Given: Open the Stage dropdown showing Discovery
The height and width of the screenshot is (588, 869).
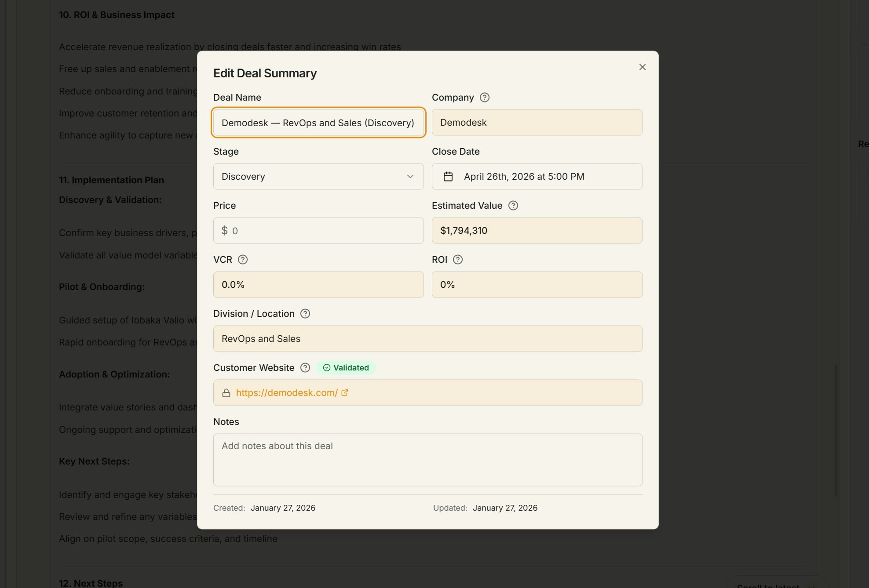Looking at the screenshot, I should pyautogui.click(x=318, y=176).
